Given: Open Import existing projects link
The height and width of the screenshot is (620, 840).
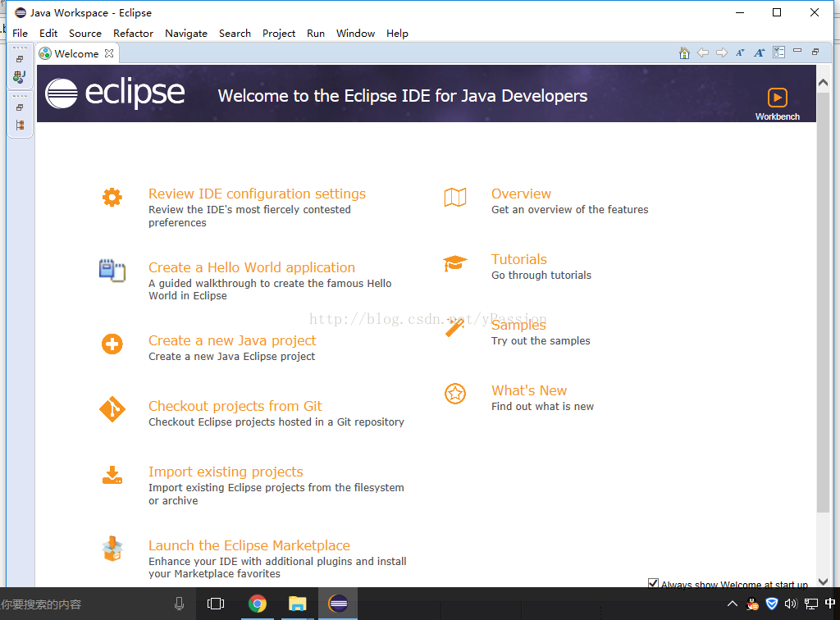Looking at the screenshot, I should 226,472.
